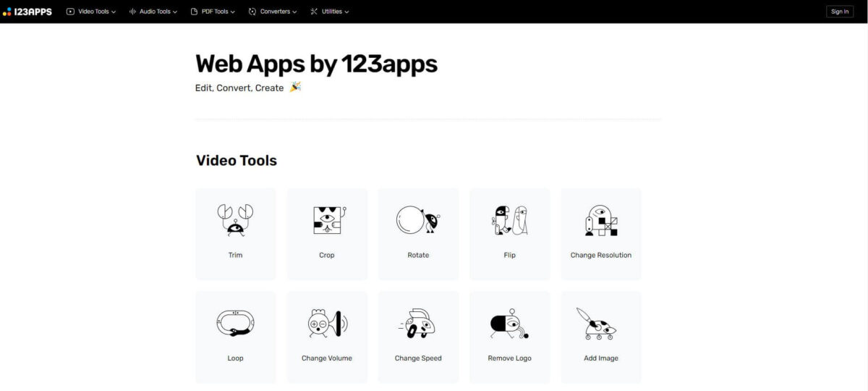
Task: Click the Video Tools play icon in the navbar
Action: pyautogui.click(x=70, y=12)
